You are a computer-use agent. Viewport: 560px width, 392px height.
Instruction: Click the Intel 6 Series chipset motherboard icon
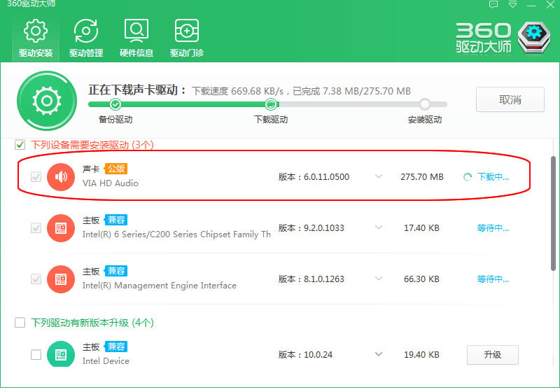[x=61, y=228]
